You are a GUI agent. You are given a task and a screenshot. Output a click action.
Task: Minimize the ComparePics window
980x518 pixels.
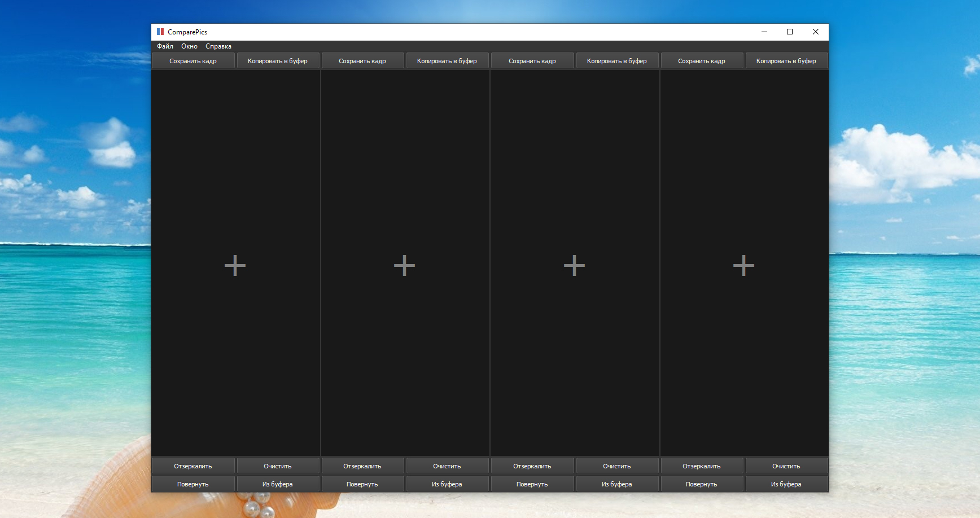tap(764, 32)
